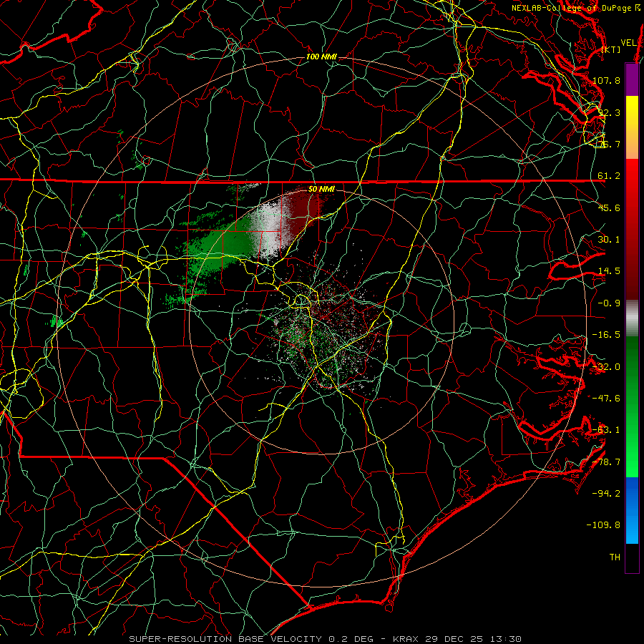The height and width of the screenshot is (644, 644).
Task: Click the white zero-velocity band in the echo
Action: tap(269, 228)
